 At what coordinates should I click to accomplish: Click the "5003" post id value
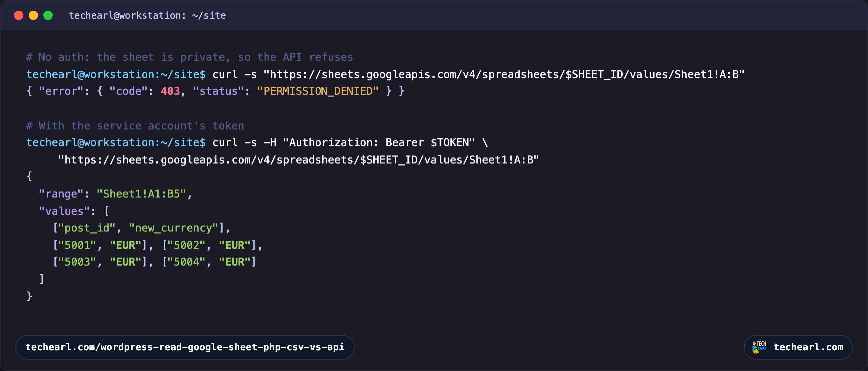coord(77,262)
